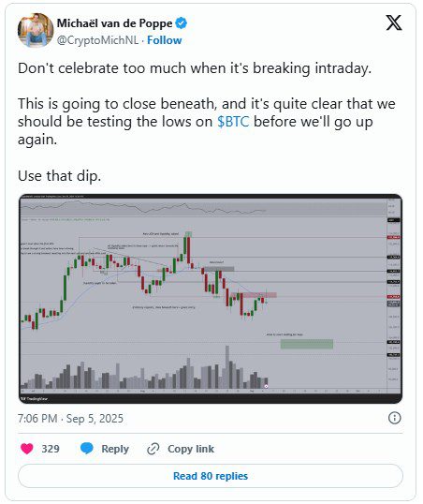This screenshot has height=504, width=423.
Task: Click the blue verified badge
Action: 182,23
